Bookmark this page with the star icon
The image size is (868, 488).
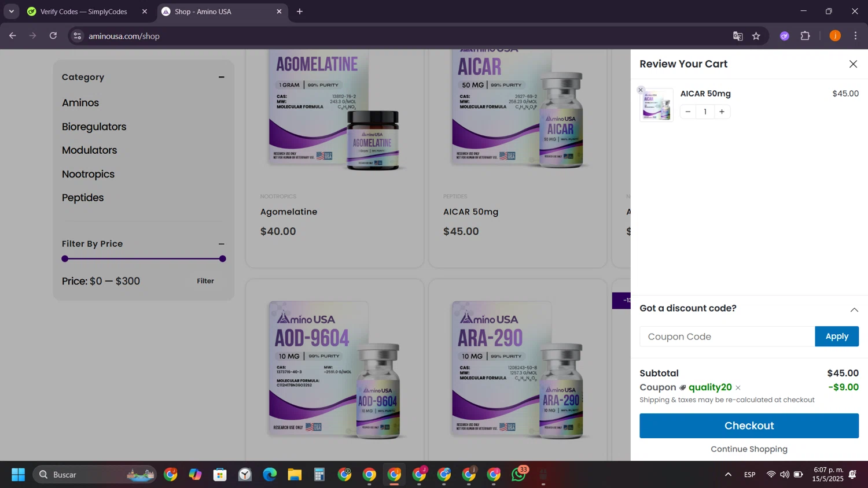(756, 36)
